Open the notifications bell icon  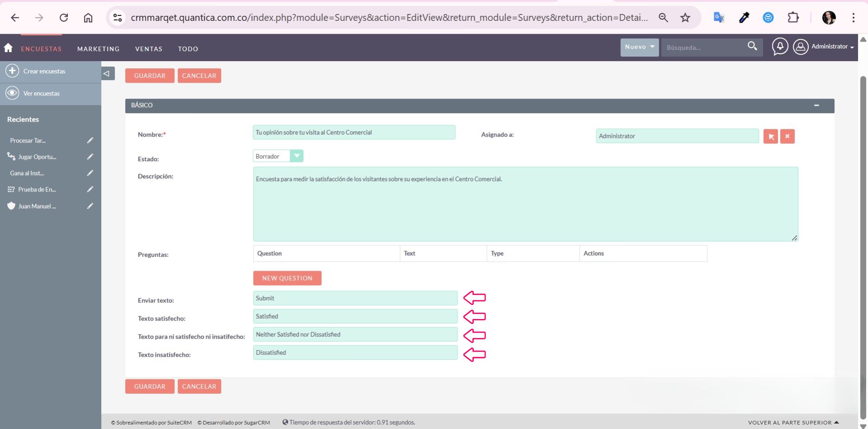tap(780, 47)
